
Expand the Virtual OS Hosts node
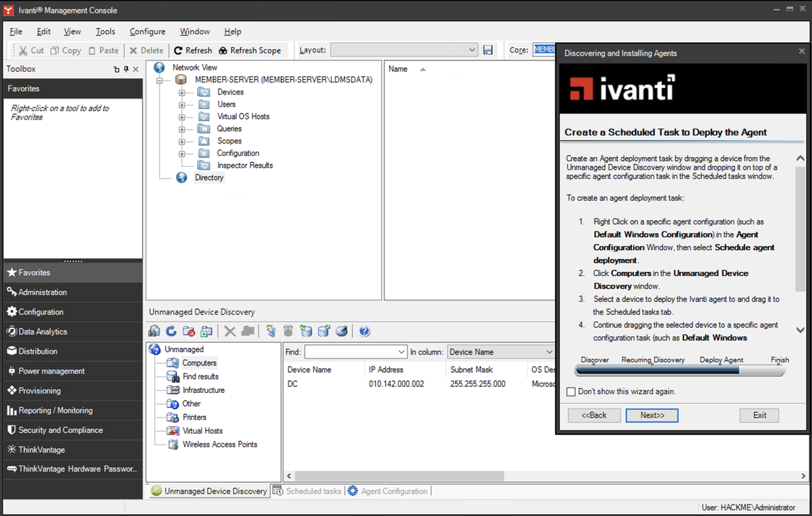pos(182,117)
